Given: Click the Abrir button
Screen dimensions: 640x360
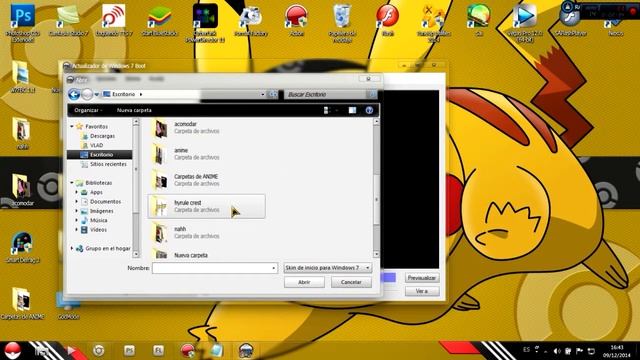Looking at the screenshot, I should (x=304, y=282).
